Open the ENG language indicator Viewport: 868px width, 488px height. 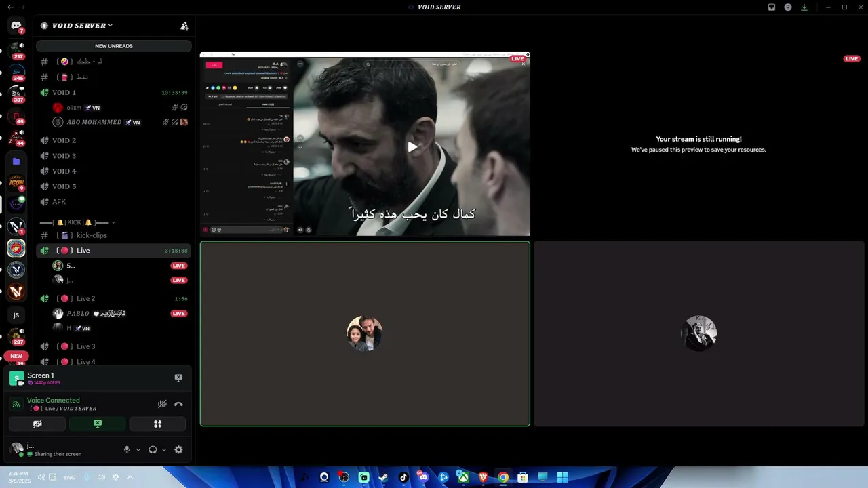tap(69, 477)
